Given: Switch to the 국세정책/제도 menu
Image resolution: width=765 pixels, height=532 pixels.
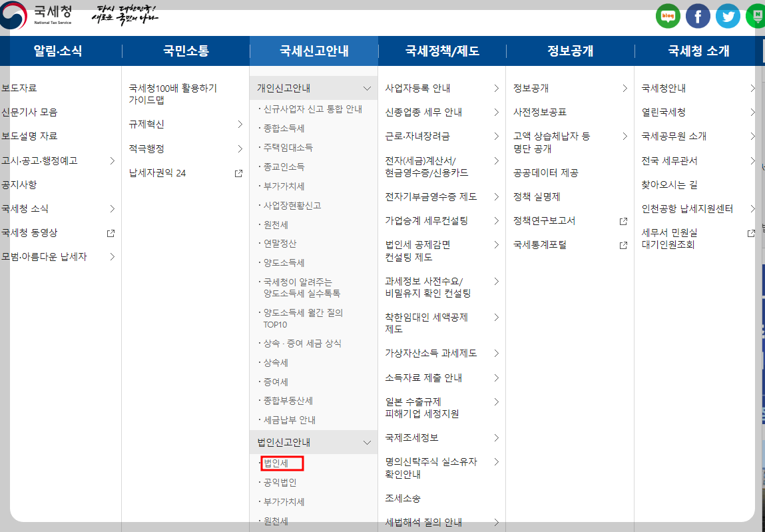Looking at the screenshot, I should click(442, 51).
